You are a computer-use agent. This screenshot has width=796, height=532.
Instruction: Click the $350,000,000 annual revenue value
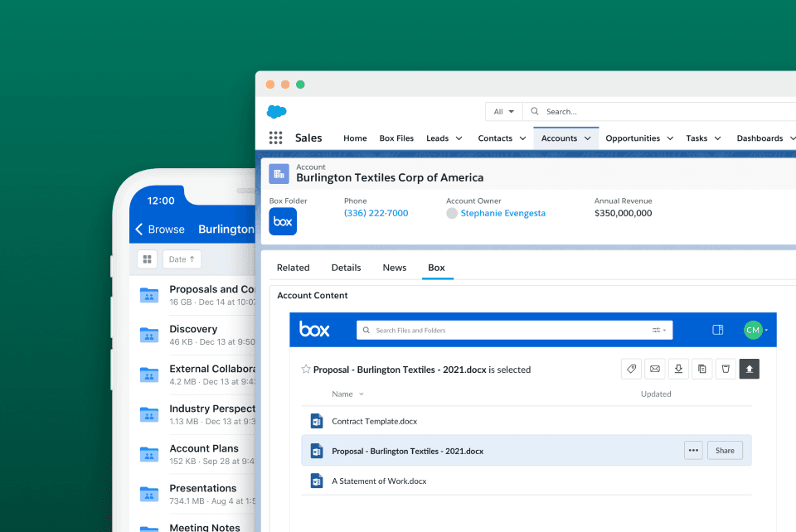click(624, 214)
